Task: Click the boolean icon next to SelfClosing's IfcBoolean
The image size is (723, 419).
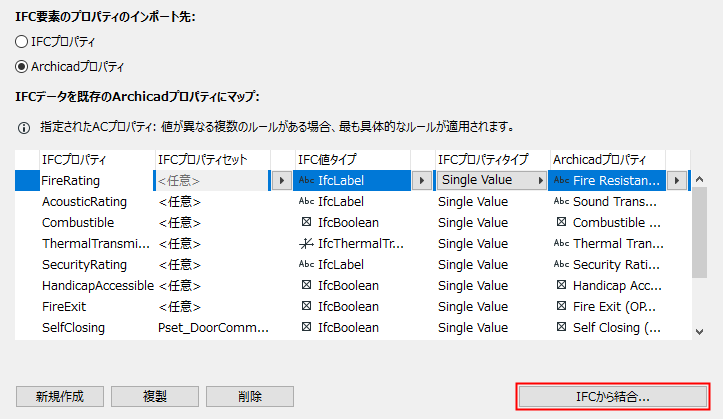Action: point(306,327)
